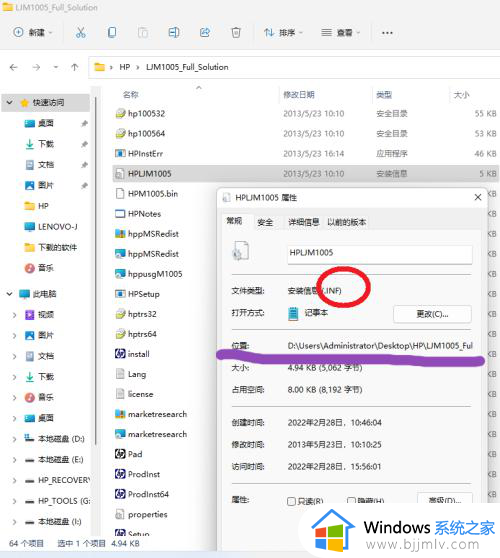
Task: Expand the 视频 folder under This PC
Action: (x=14, y=315)
